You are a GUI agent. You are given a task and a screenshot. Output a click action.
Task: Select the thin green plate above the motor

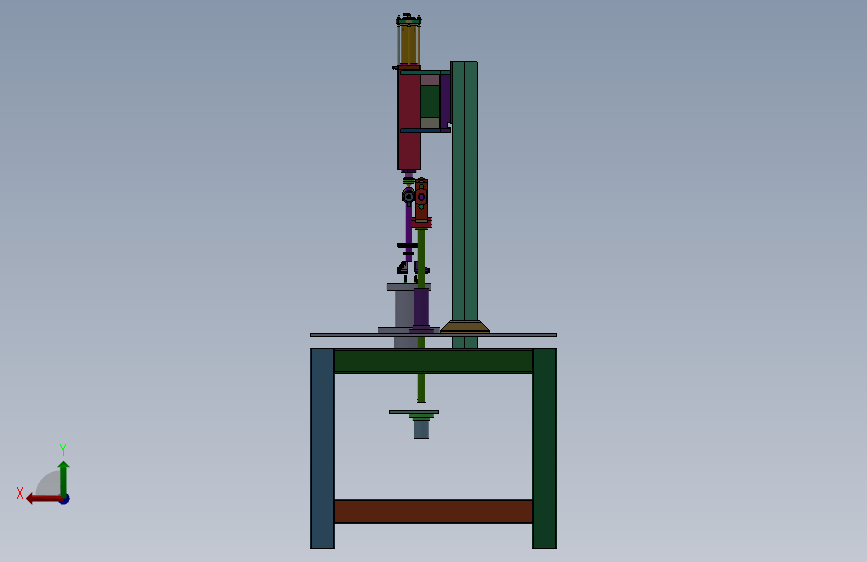click(x=414, y=412)
